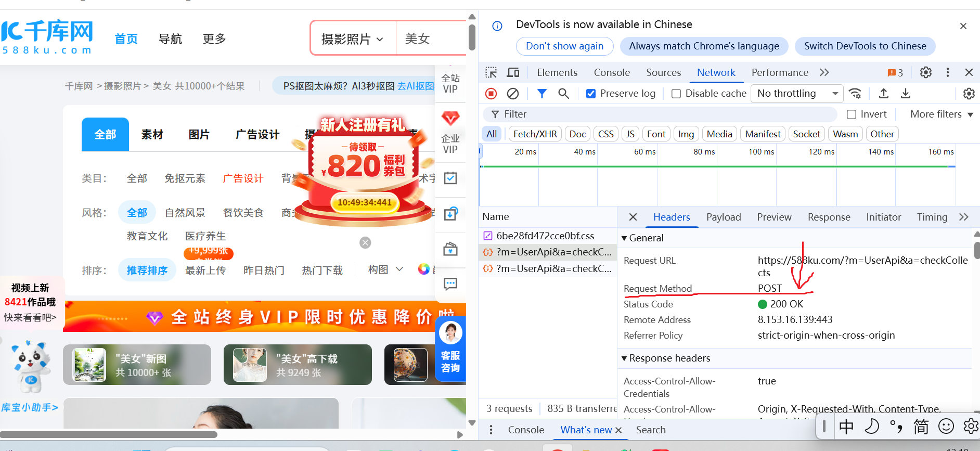Click the page vertical scrollbar thumb

(x=472, y=37)
